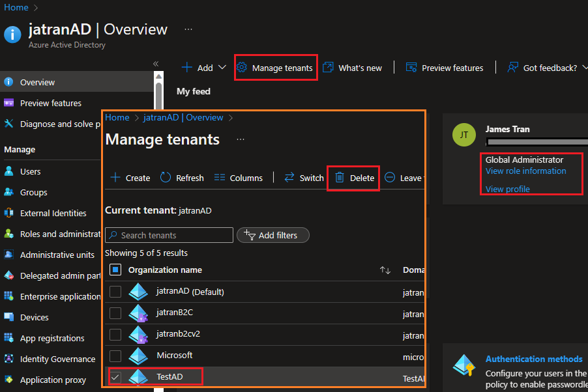Check the jatranAD (Default) tenant checkbox
Image resolution: width=588 pixels, height=392 pixels.
pos(115,292)
